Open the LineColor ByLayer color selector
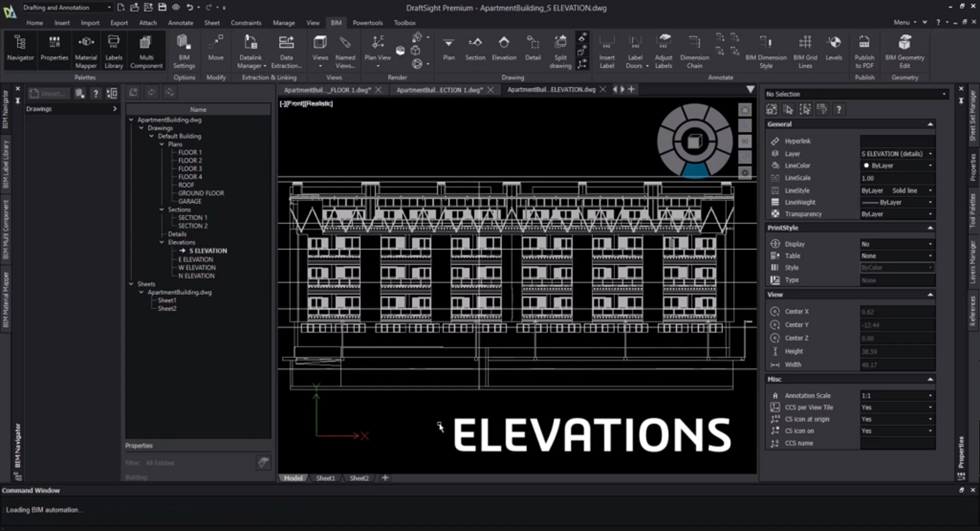 tap(897, 166)
